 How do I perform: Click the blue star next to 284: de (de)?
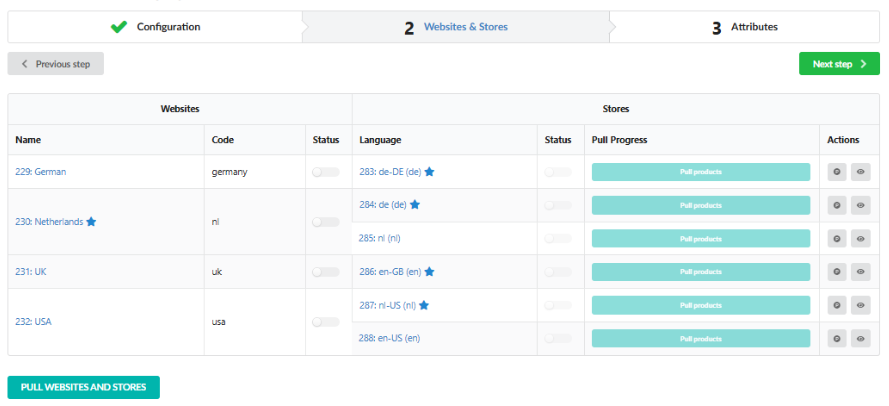point(414,205)
